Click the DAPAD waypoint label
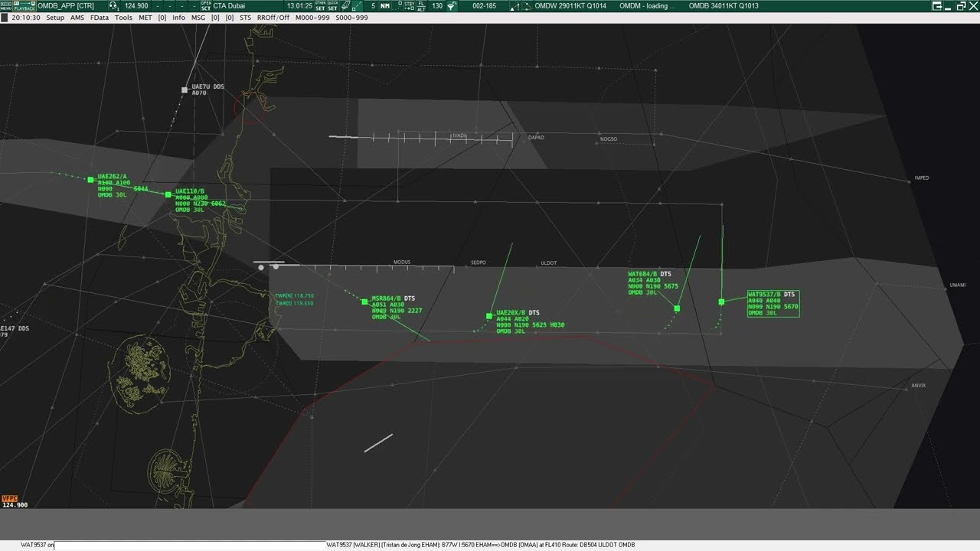This screenshot has height=551, width=980. click(536, 138)
